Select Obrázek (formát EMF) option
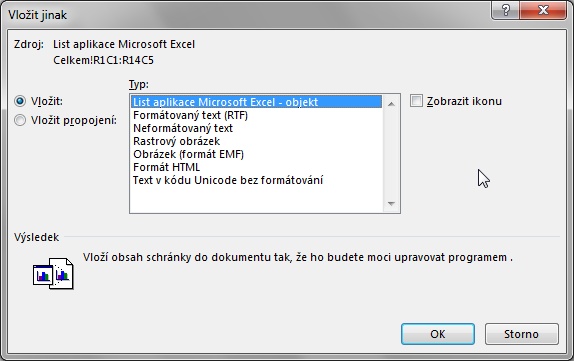 (188, 154)
